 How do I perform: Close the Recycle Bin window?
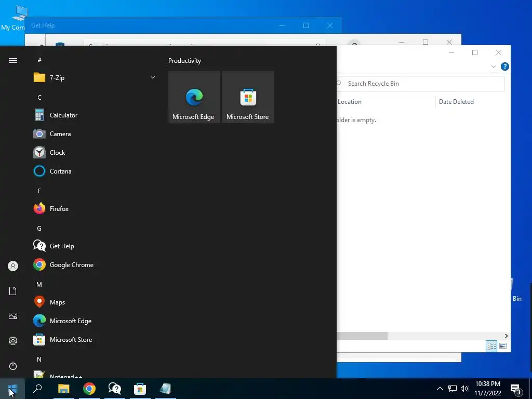tap(498, 52)
